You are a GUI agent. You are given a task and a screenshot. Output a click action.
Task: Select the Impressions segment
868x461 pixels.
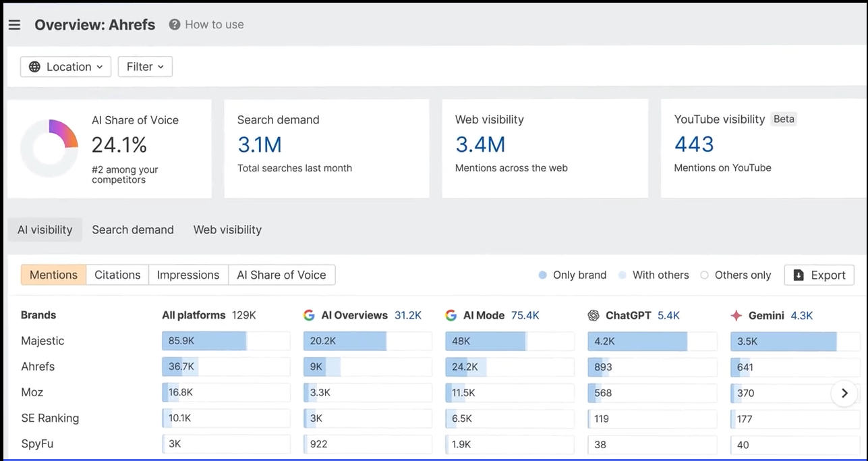coord(188,275)
